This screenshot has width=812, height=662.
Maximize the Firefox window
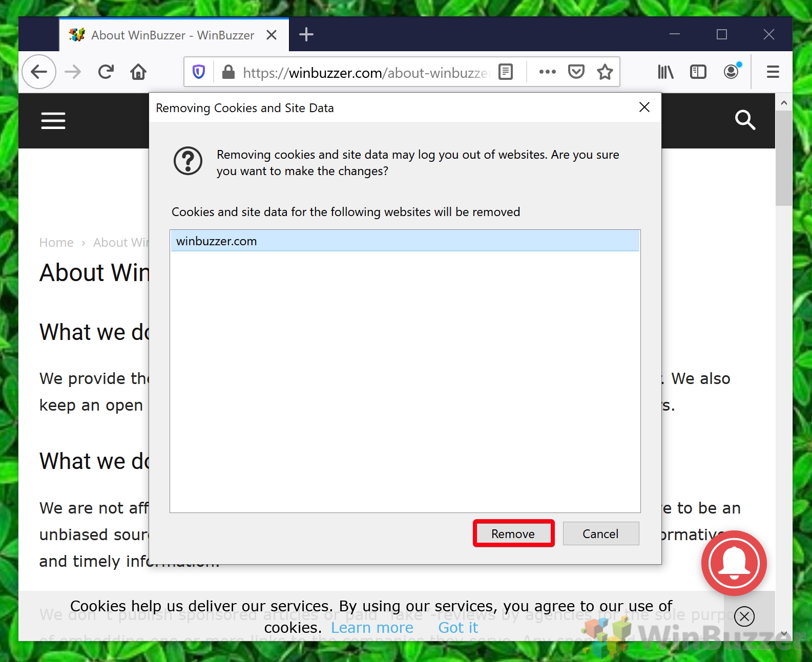(722, 34)
